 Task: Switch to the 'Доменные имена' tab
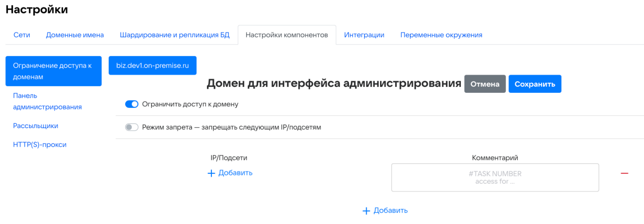tap(75, 35)
